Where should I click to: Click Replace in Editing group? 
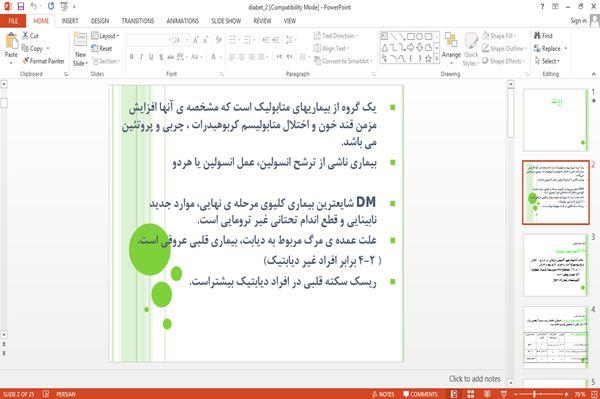(550, 48)
